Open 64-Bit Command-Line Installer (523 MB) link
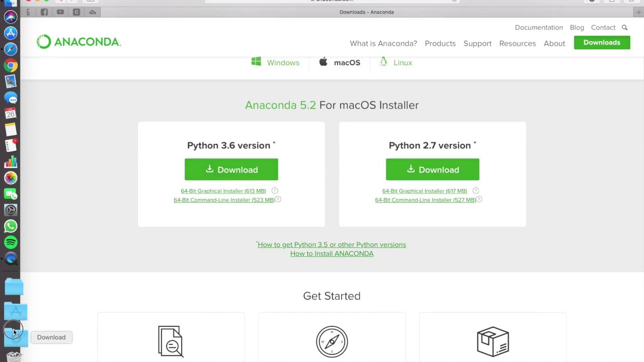This screenshot has width=644, height=362. [224, 200]
